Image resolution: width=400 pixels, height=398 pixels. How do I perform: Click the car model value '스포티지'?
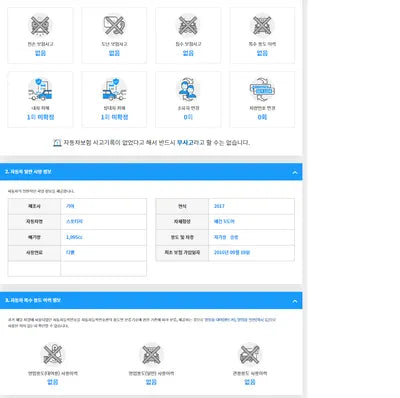click(x=74, y=222)
